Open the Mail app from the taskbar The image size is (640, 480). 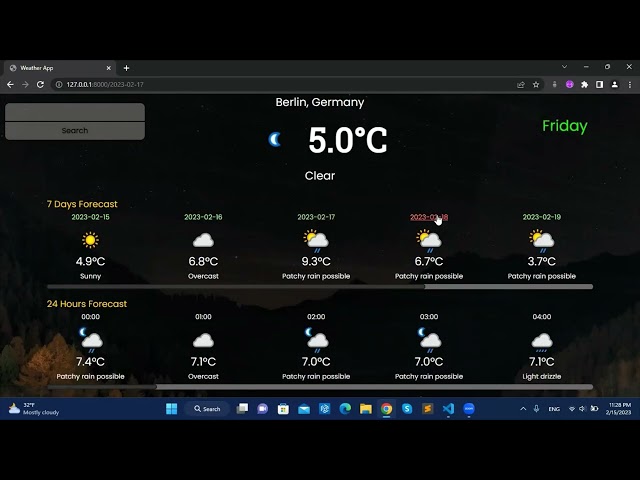click(x=304, y=409)
